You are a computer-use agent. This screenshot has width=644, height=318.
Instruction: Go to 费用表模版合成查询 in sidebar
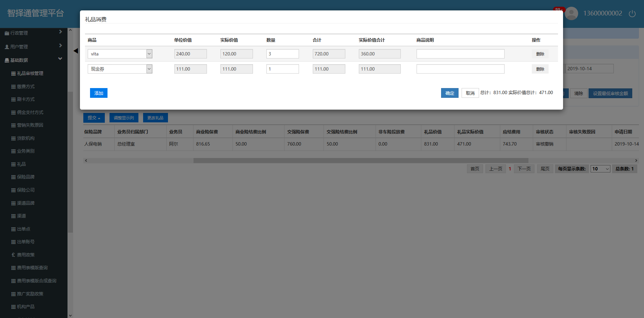coord(37,281)
